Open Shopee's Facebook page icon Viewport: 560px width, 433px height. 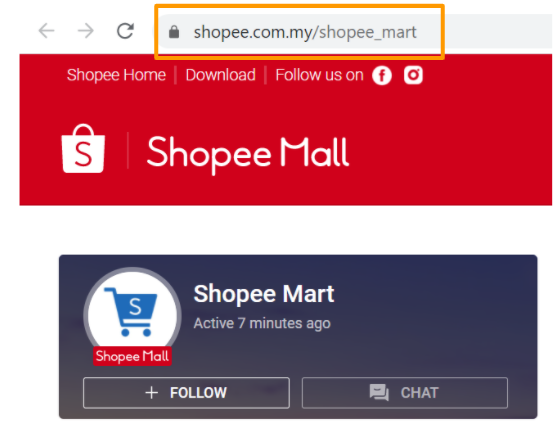click(x=382, y=75)
